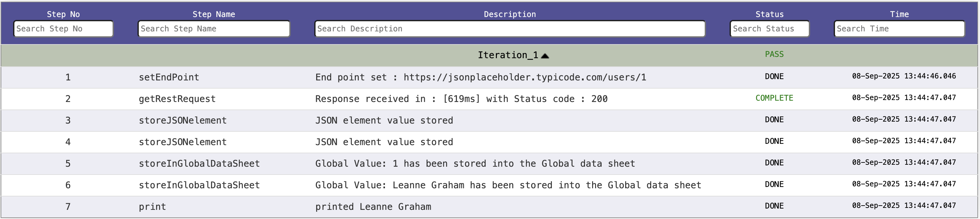Viewport: 980px width, 219px height.
Task: Click the Step Name column header
Action: click(213, 14)
